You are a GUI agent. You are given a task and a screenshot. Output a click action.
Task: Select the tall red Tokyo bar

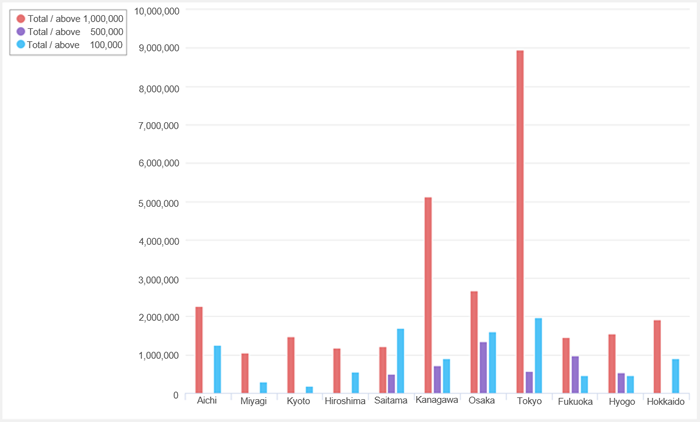[x=520, y=222]
